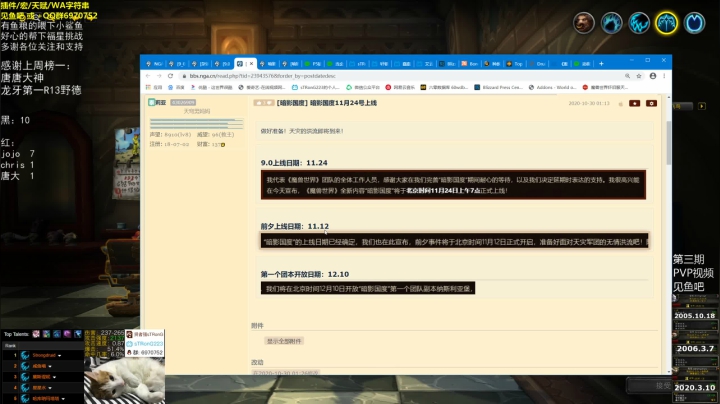Switch to the Bliz browser tab
This screenshot has height=404, width=720.
point(448,64)
